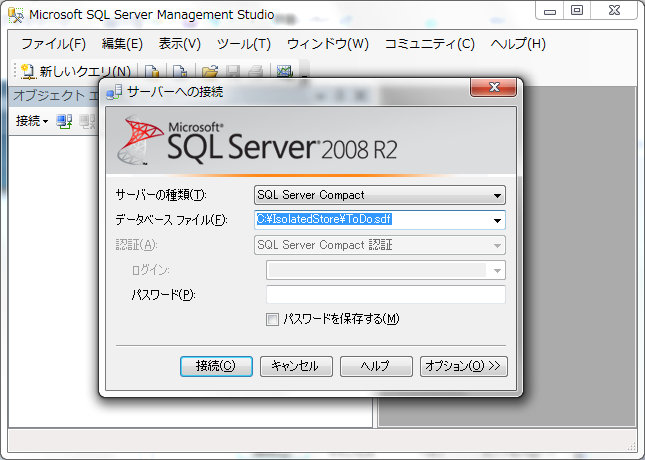This screenshot has width=645, height=460.
Task: Click the Save disk icon in toolbar
Action: 233,71
